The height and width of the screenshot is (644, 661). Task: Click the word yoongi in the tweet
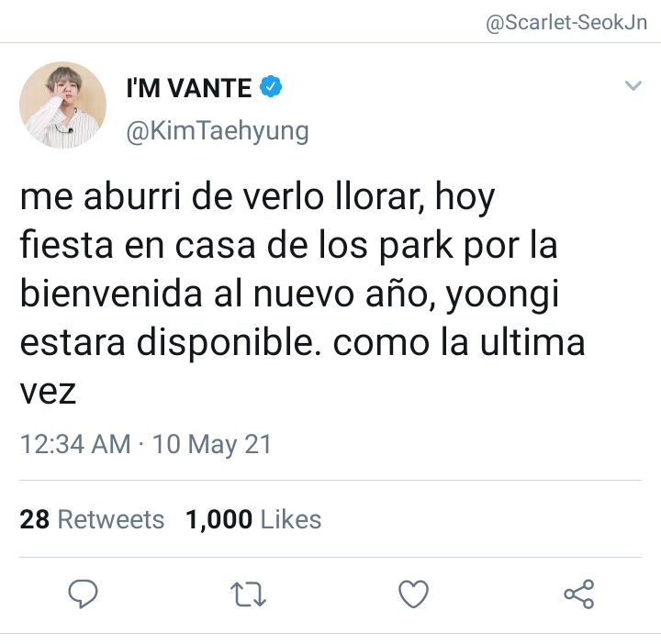(502, 295)
